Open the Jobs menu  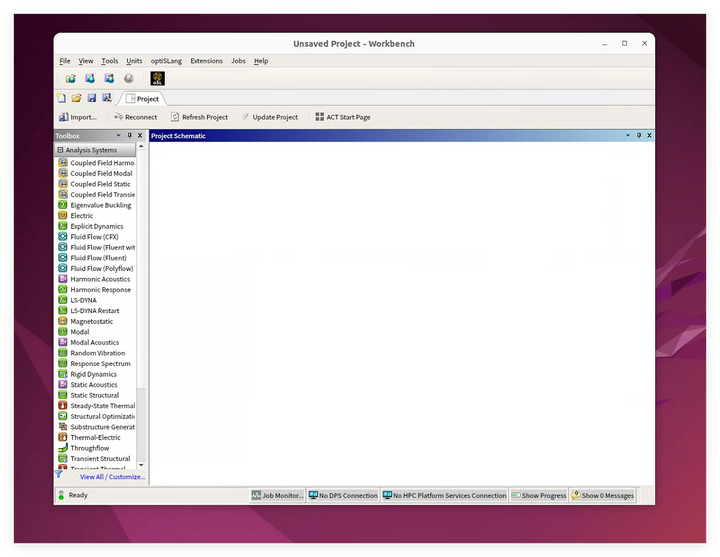point(238,61)
